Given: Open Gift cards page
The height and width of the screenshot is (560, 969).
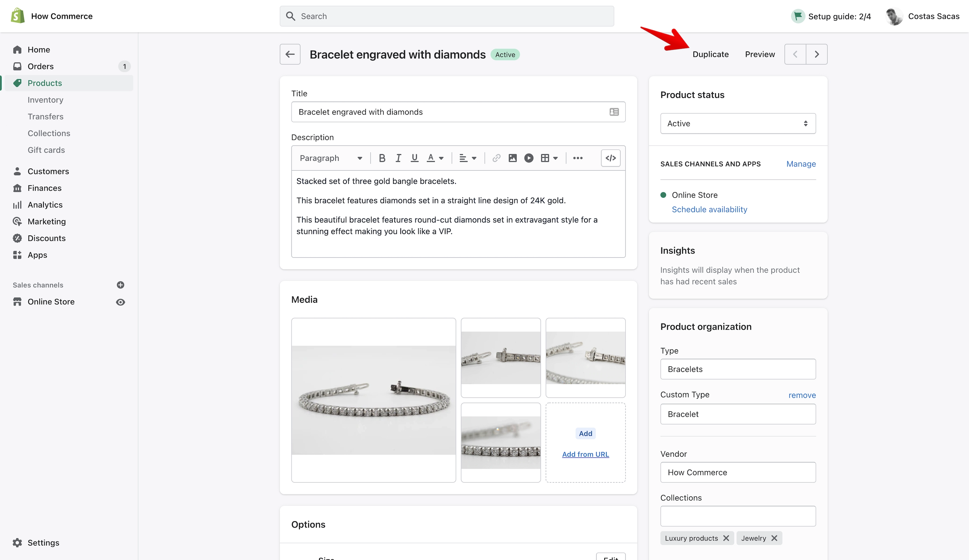Looking at the screenshot, I should (46, 150).
